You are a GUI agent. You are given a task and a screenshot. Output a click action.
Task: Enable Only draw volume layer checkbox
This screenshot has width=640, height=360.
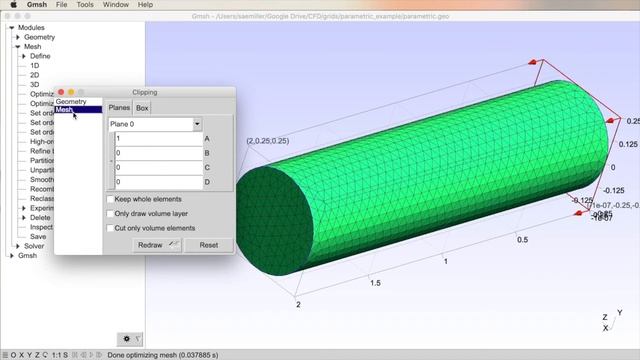110,214
